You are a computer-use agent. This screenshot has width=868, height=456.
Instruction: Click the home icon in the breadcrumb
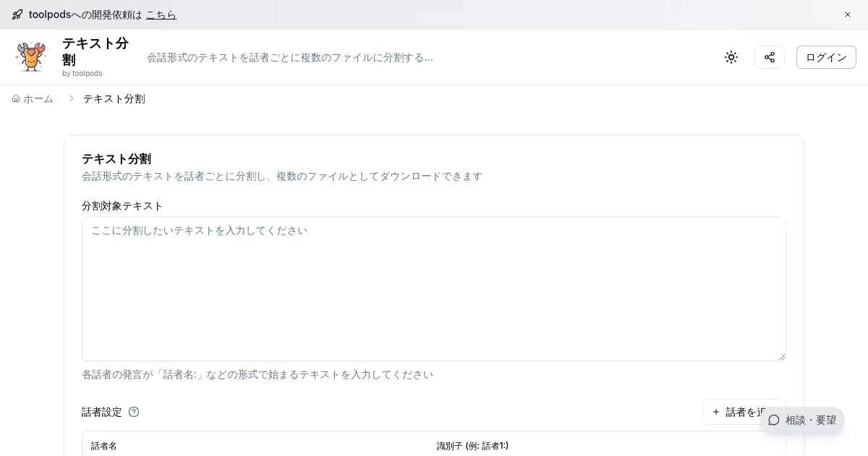(16, 98)
